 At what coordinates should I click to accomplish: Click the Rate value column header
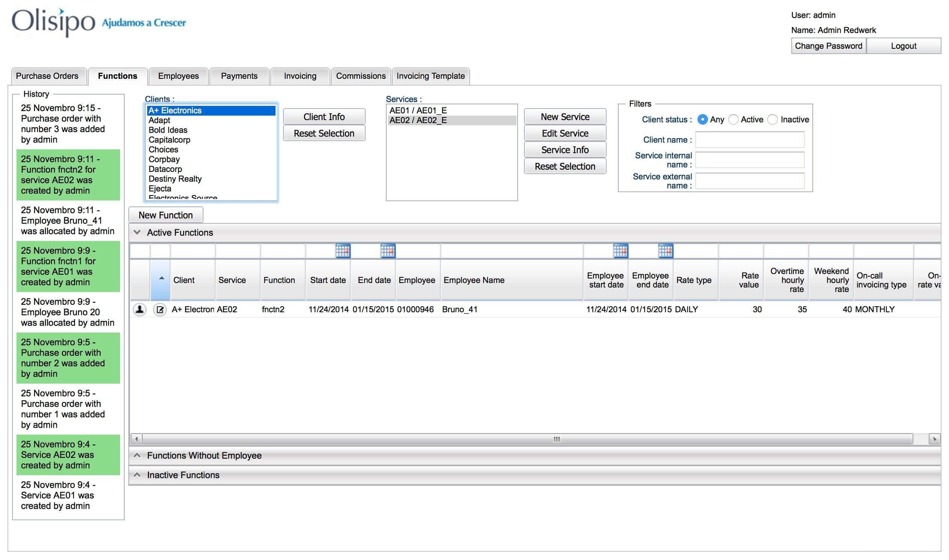pos(741,280)
